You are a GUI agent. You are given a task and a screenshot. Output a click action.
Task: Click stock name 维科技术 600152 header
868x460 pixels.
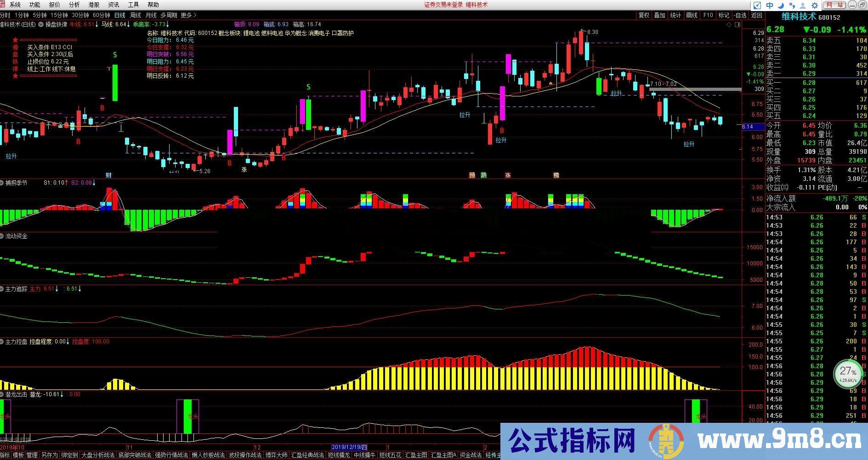[811, 17]
